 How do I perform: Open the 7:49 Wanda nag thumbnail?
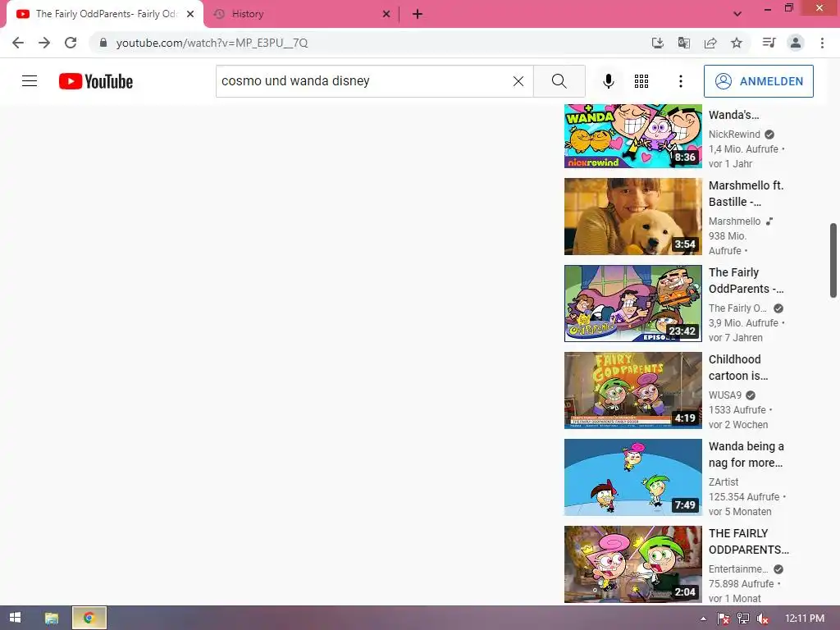(632, 477)
